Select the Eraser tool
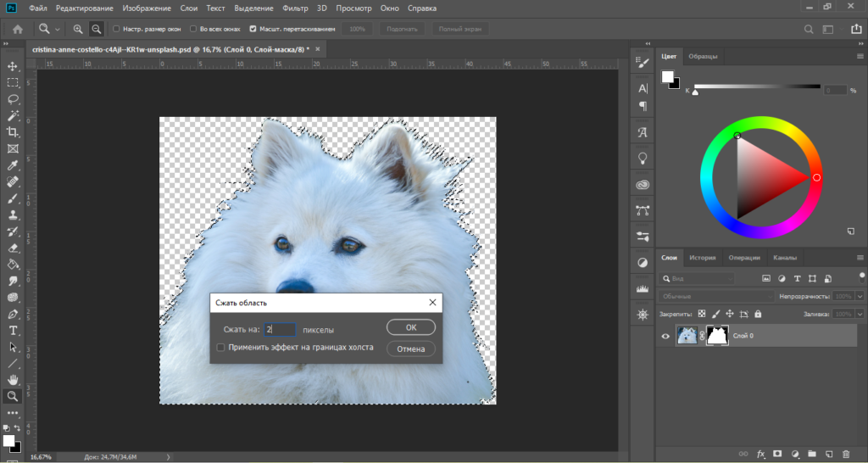Screen dimensions: 868x463 coord(13,248)
